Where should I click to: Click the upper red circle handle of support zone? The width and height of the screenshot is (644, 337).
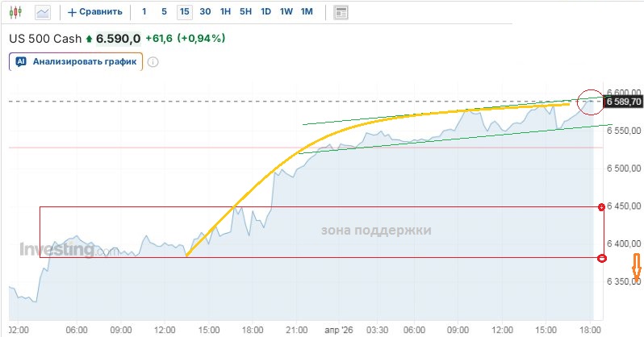click(x=601, y=207)
